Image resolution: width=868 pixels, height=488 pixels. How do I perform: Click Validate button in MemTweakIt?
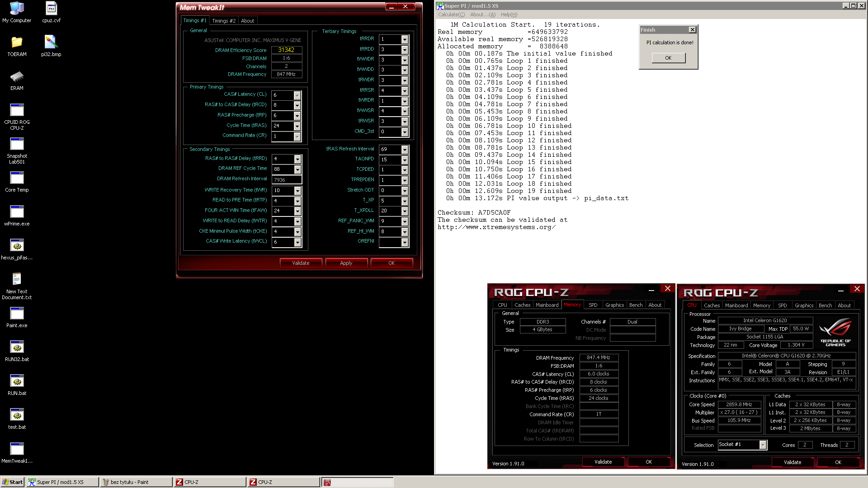[301, 263]
